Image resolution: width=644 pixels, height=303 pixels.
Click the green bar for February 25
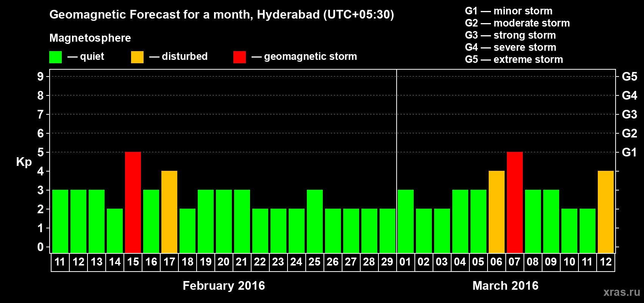tap(315, 221)
